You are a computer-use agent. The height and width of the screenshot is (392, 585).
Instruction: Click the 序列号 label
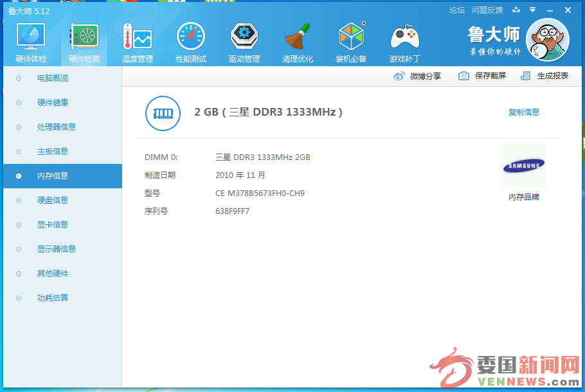tap(156, 211)
